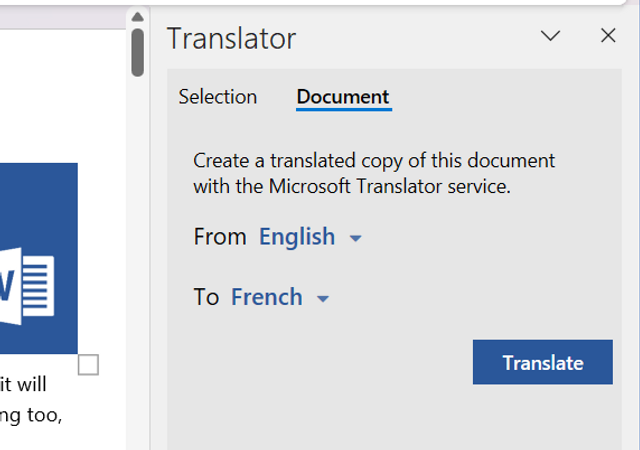Open the Translator pane options chevron
Image resolution: width=640 pixels, height=450 pixels.
tap(550, 36)
